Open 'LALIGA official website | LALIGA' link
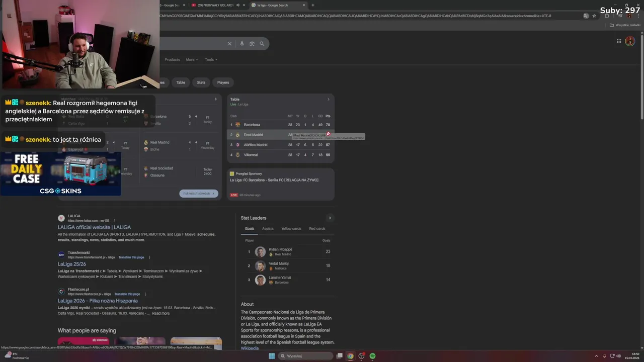 pyautogui.click(x=94, y=227)
